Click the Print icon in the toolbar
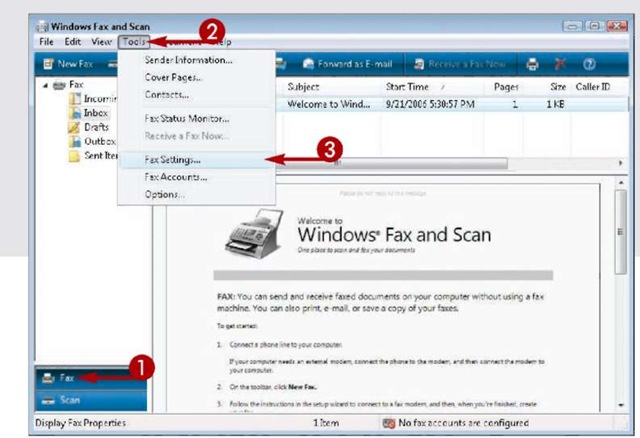 click(x=532, y=64)
